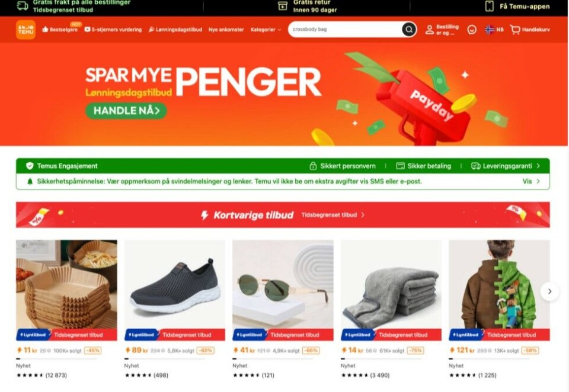Click the Få Temu-appen phone icon
This screenshot has width=569, height=392.
tap(490, 6)
